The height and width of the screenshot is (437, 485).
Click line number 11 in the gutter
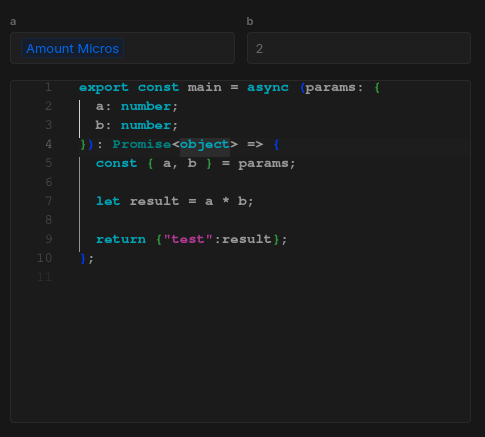(44, 277)
